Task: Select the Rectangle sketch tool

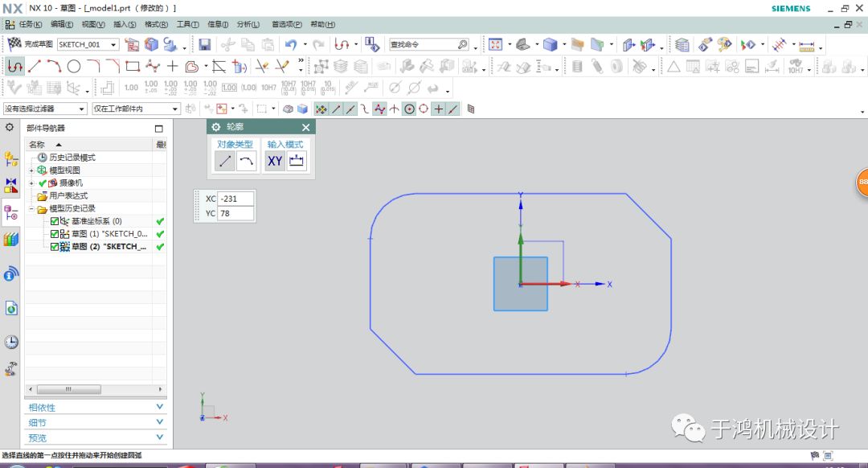Action: tap(133, 67)
